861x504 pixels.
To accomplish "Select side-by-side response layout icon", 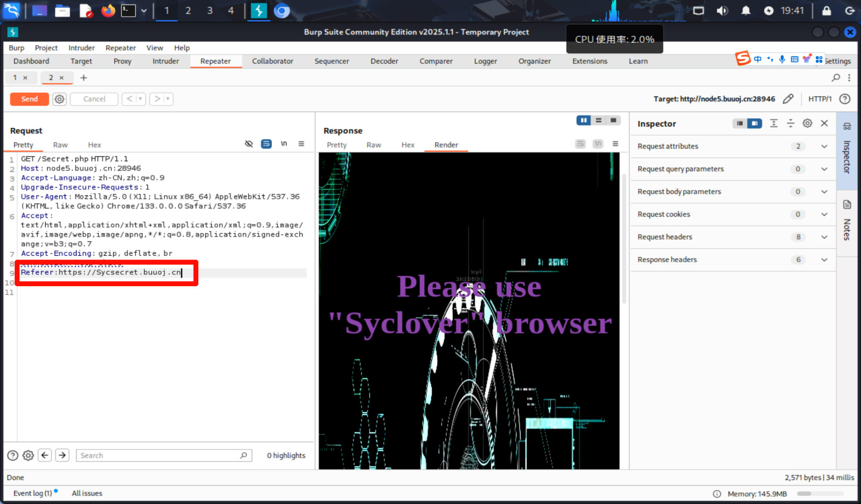I will click(583, 121).
